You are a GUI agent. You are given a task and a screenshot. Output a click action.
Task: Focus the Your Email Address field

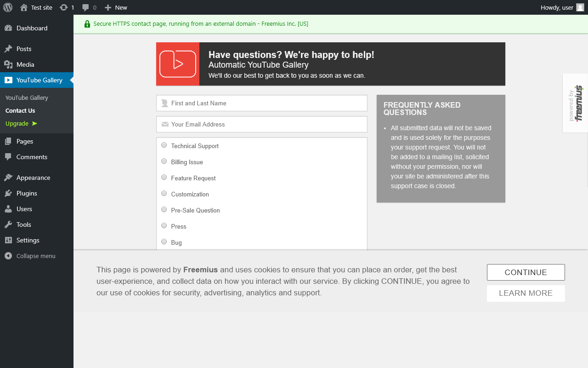pos(262,124)
